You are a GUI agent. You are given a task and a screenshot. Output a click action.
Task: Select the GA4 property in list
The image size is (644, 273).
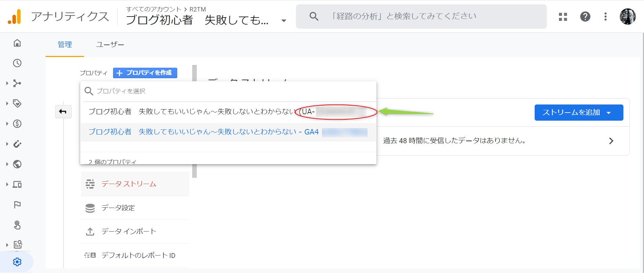(x=204, y=132)
